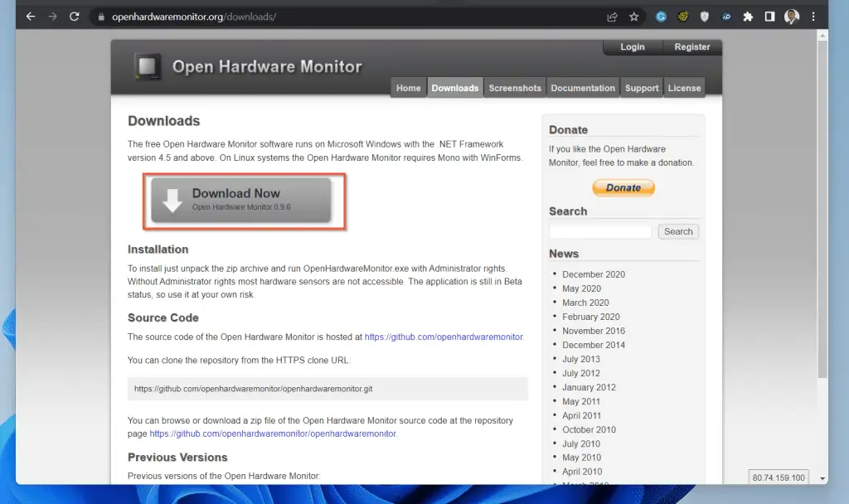This screenshot has width=849, height=504.
Task: Click the Donate button
Action: tap(623, 187)
